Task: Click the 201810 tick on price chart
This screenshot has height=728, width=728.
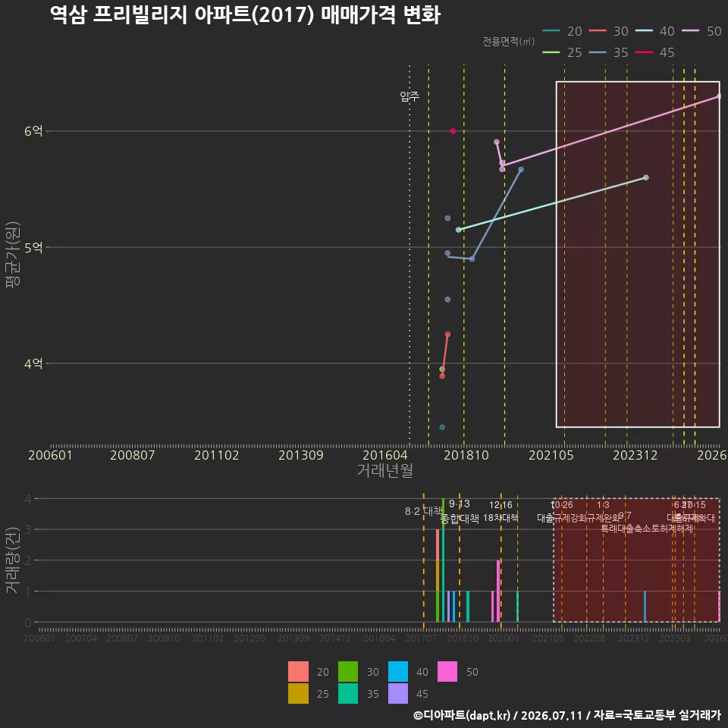Action: point(466,455)
